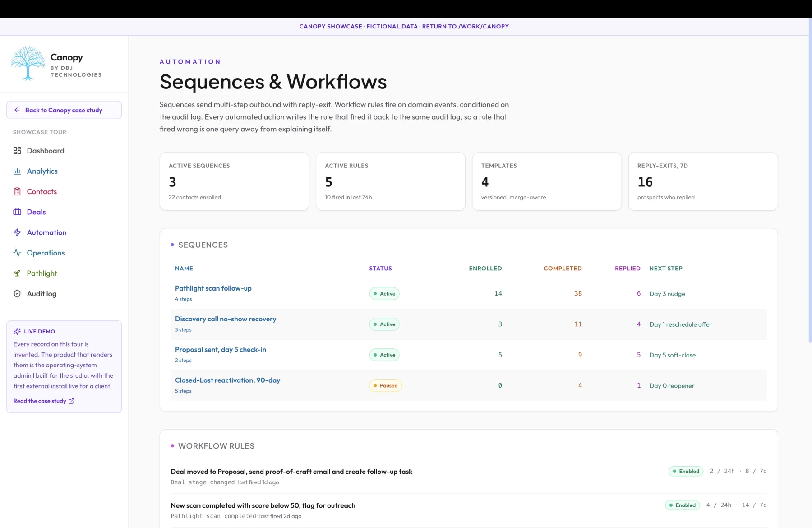
Task: Click the Automation lightning bolt icon
Action: tap(17, 232)
